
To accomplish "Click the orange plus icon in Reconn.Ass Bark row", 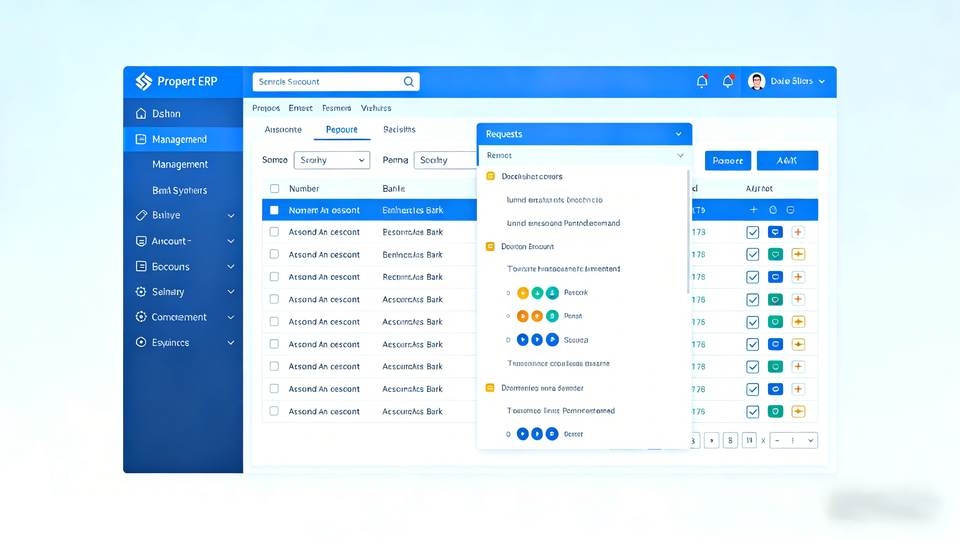I will (798, 277).
